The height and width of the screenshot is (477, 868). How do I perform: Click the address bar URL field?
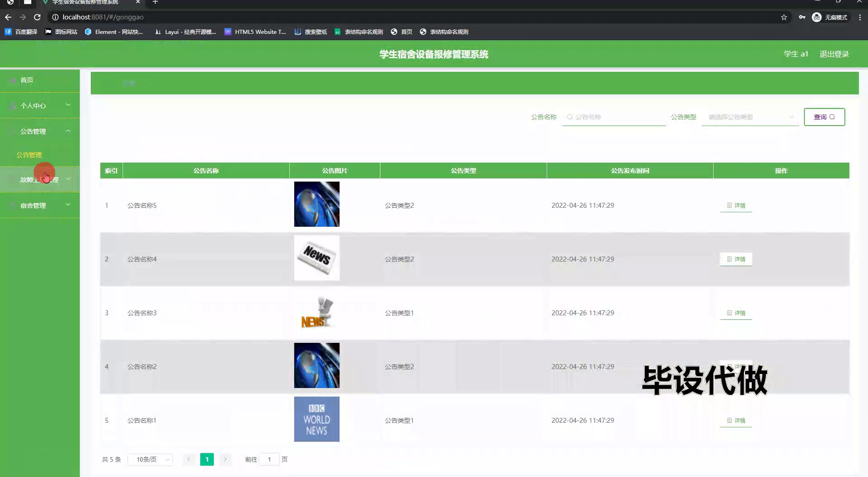[x=416, y=17]
